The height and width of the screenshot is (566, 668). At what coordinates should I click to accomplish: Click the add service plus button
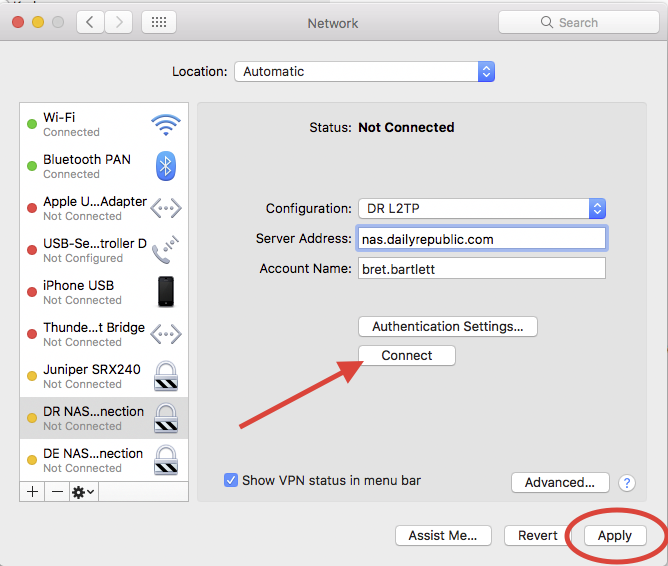(32, 492)
